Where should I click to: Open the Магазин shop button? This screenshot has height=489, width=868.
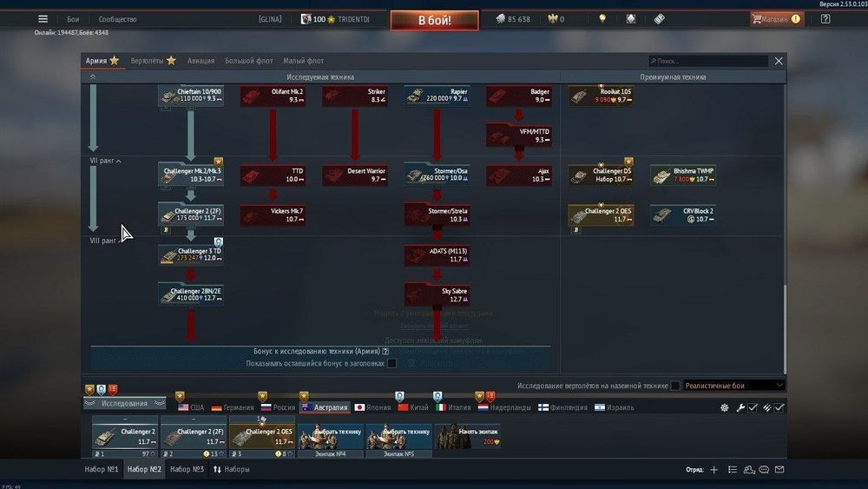[x=776, y=19]
